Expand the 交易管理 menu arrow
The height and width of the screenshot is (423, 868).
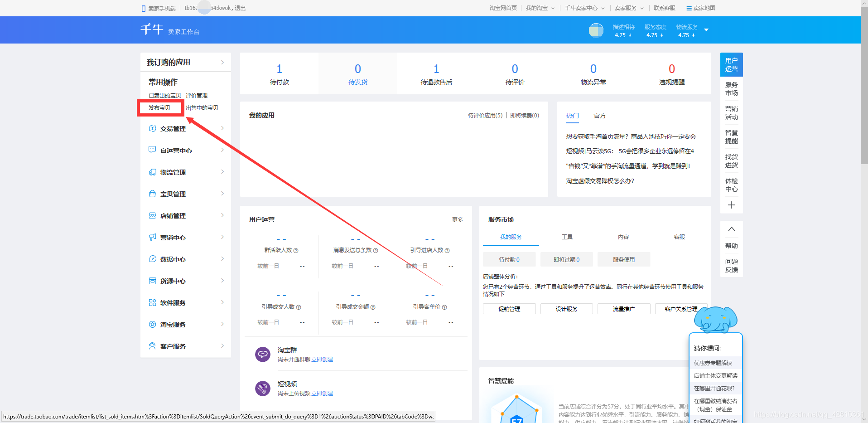tap(222, 128)
